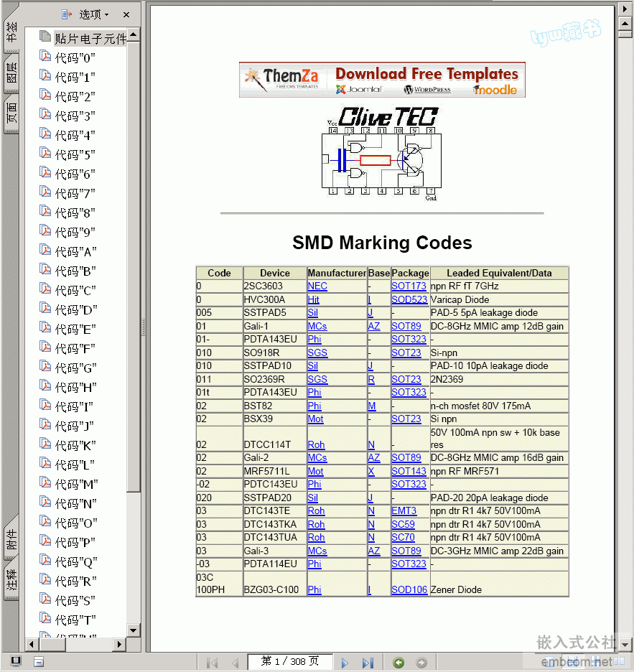Select the cell text BZG03-C100
This screenshot has height=672, width=634.
pos(271,589)
